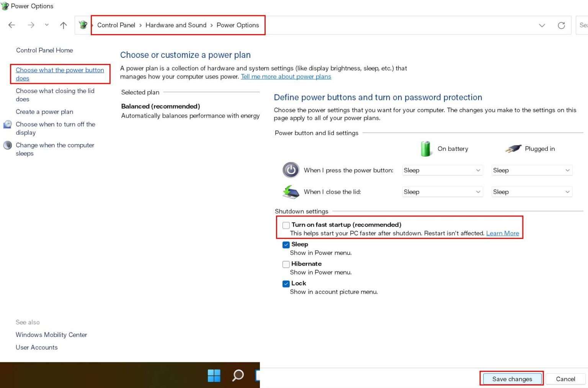
Task: Click Save changes button
Action: tap(512, 379)
